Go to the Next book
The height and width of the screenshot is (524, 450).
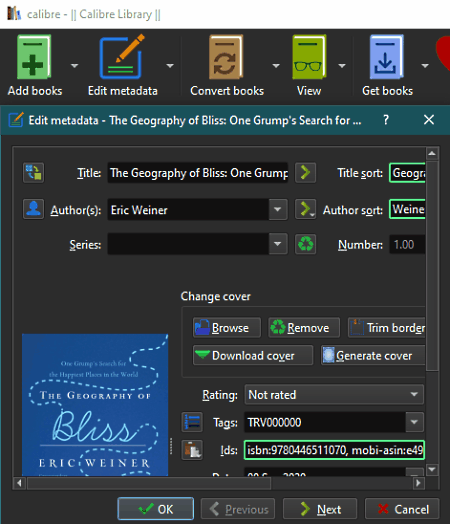[x=320, y=509]
